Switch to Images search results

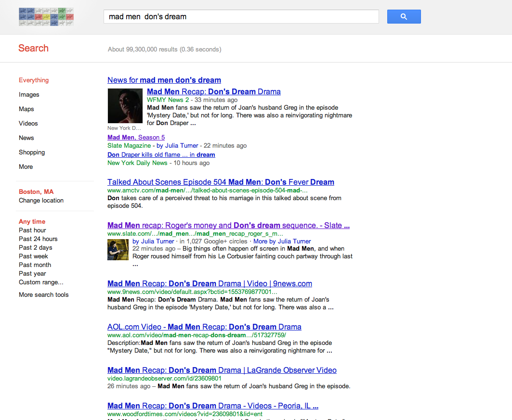tap(29, 95)
